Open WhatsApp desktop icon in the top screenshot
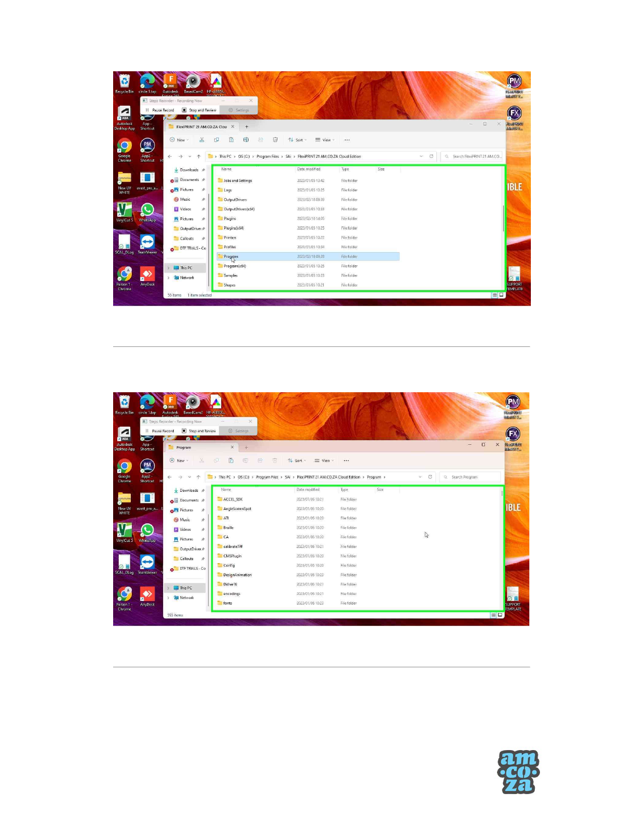The image size is (644, 834). tap(147, 211)
